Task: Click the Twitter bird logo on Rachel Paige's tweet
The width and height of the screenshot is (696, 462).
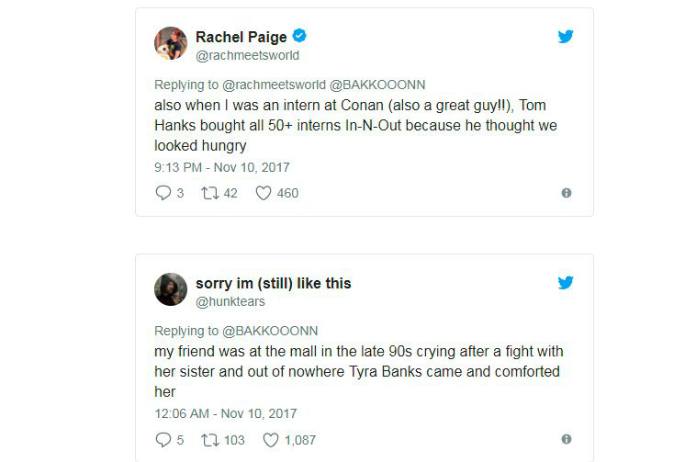Action: 566,37
